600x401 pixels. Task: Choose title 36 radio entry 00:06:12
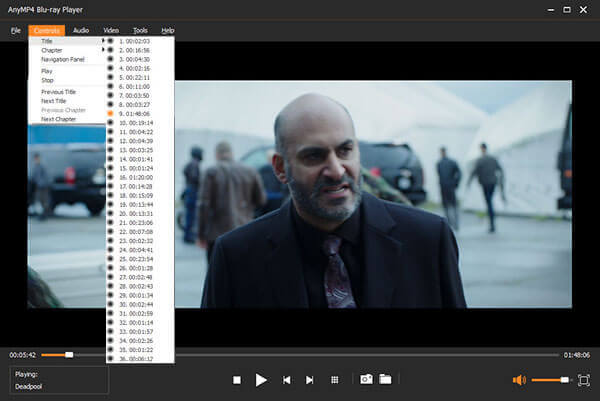137,359
